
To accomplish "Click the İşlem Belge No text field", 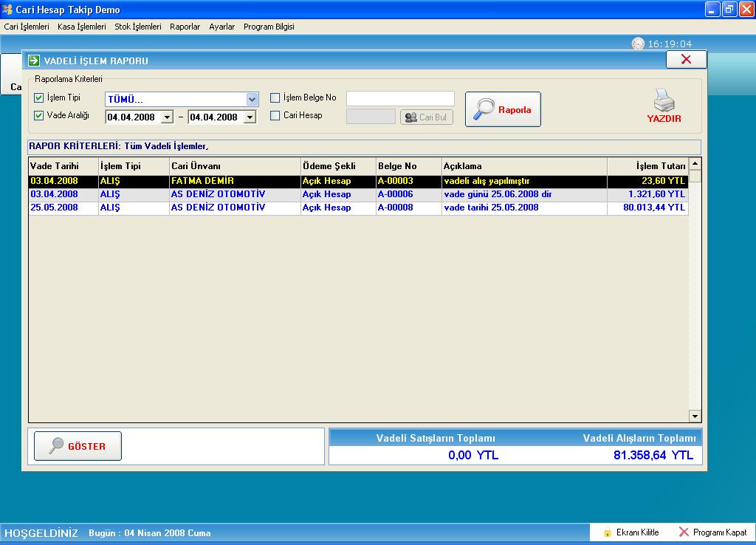I will 400,98.
